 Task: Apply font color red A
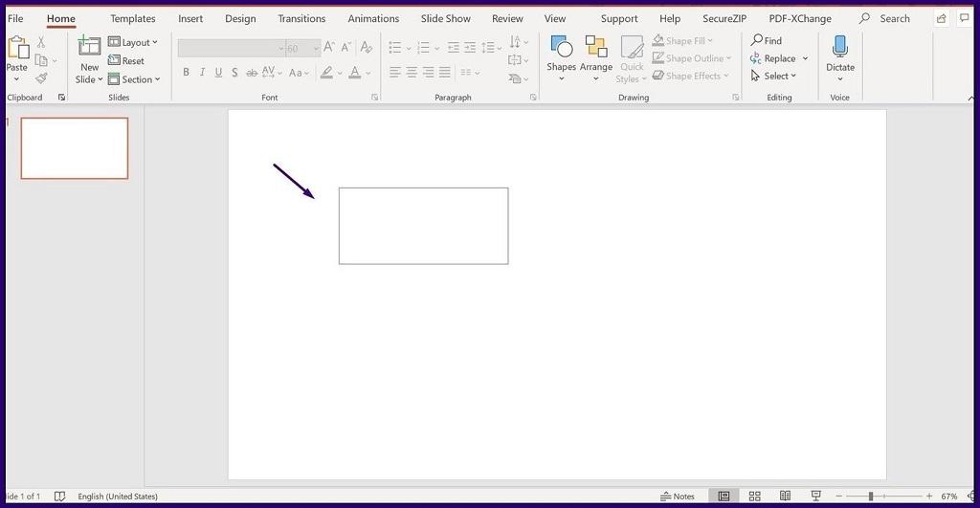point(355,73)
